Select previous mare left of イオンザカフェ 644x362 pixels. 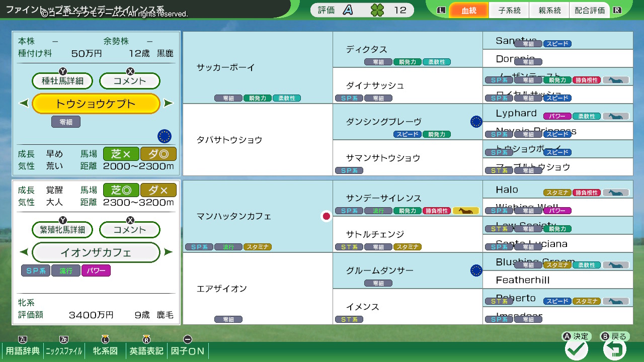(x=23, y=252)
